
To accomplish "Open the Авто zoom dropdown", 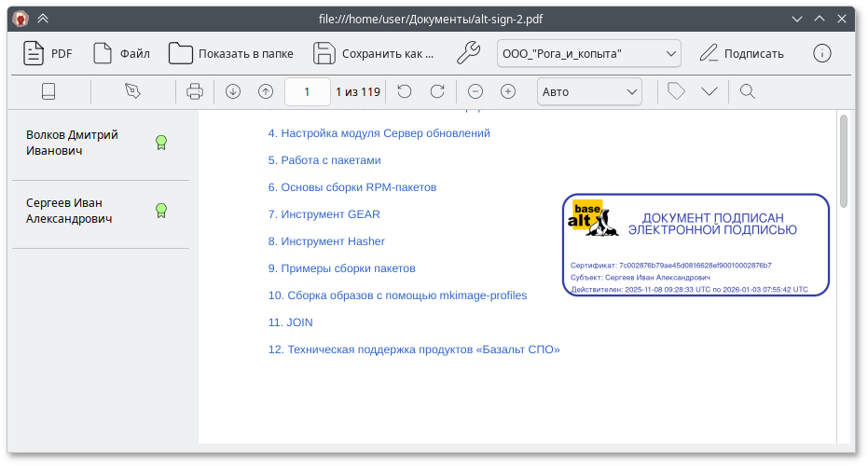I will pos(589,92).
